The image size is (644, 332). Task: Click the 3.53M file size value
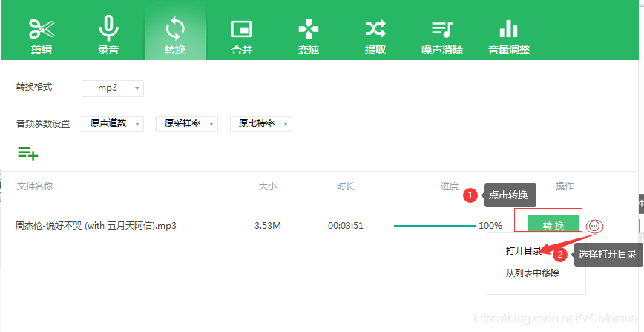(x=268, y=226)
